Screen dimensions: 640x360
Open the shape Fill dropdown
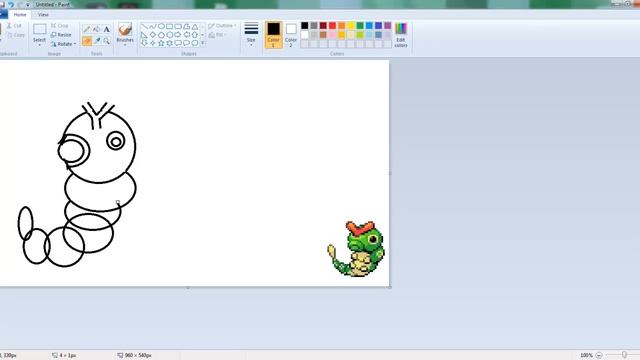(218, 35)
